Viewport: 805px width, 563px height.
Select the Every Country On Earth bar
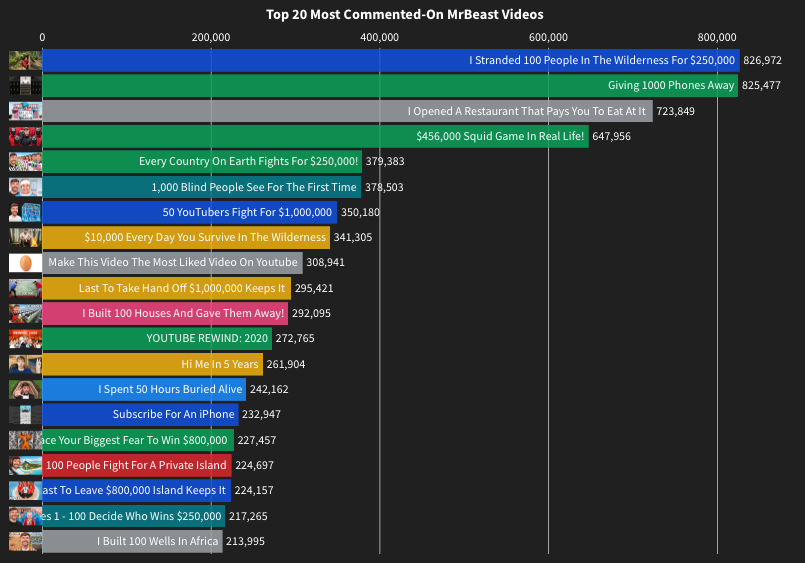(x=202, y=162)
